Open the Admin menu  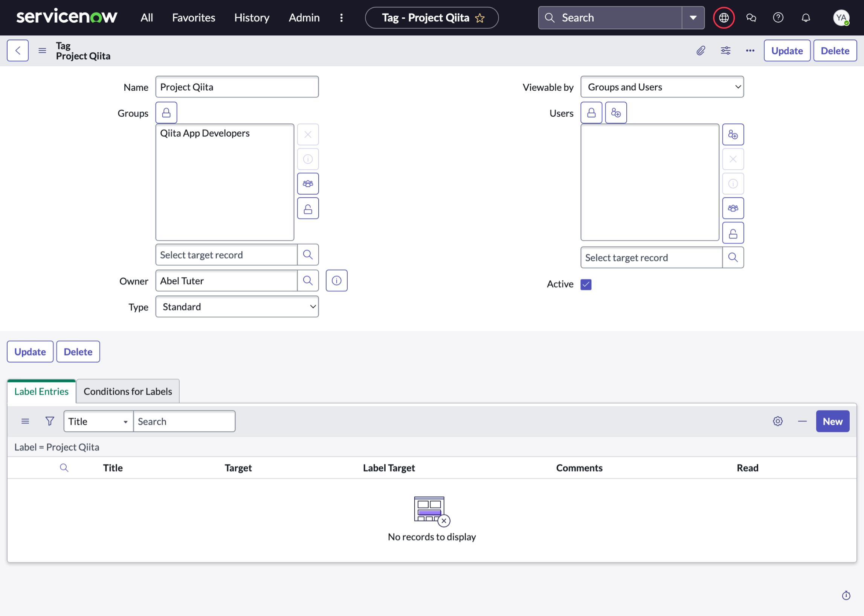304,17
